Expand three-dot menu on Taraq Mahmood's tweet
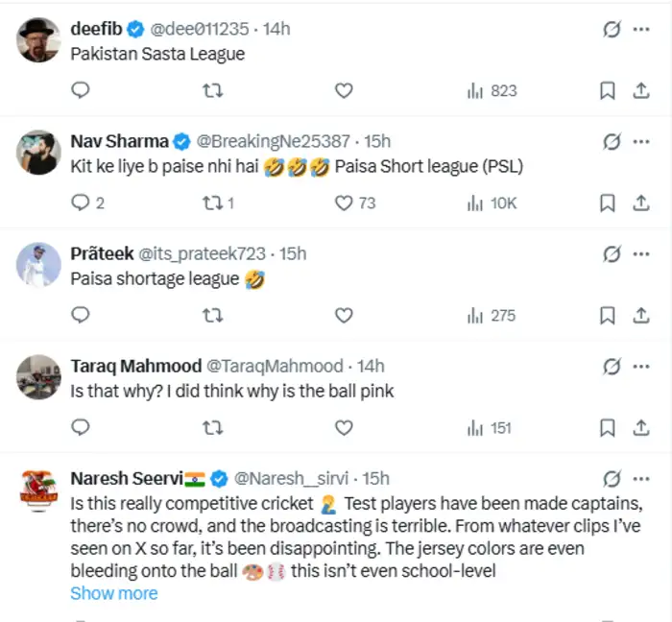Image resolution: width=672 pixels, height=622 pixels. click(x=640, y=366)
